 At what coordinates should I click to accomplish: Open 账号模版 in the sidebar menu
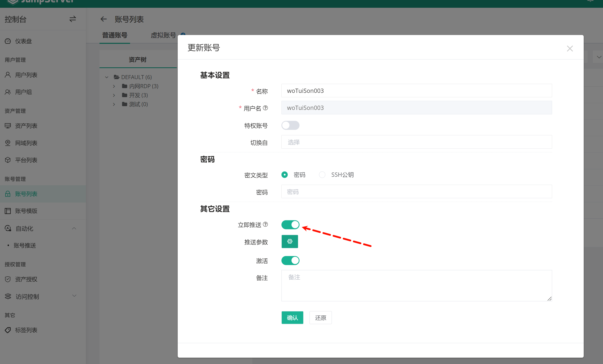click(26, 211)
